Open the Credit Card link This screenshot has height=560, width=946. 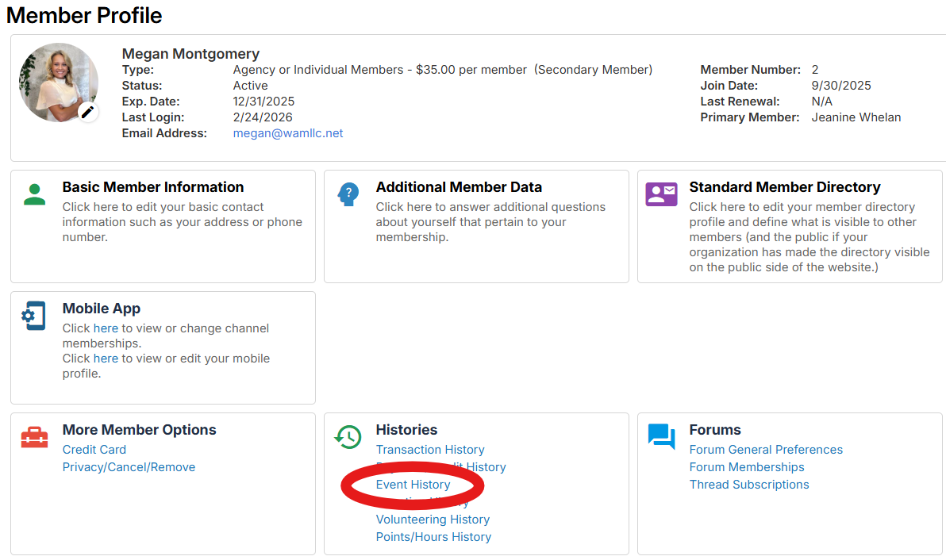point(94,450)
